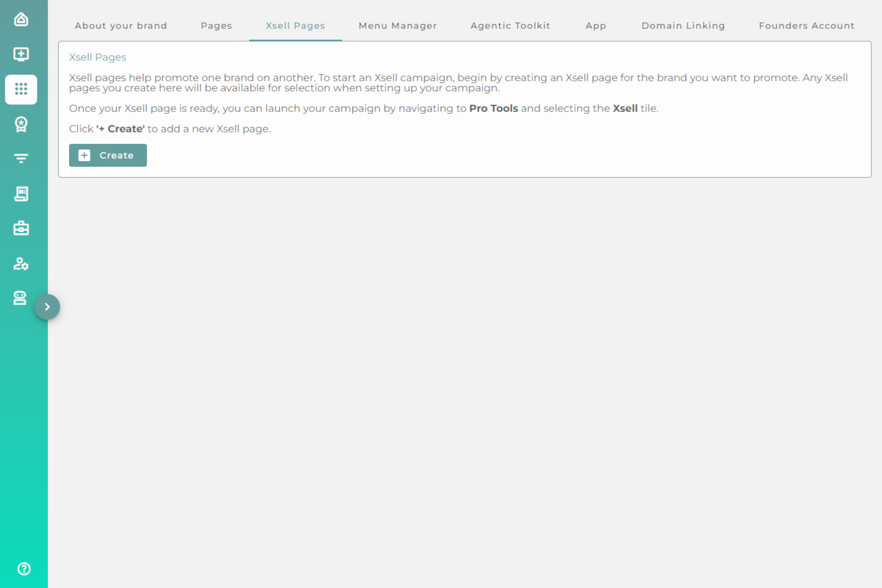Open the briefcase tools icon
The height and width of the screenshot is (588, 882).
[x=21, y=229]
